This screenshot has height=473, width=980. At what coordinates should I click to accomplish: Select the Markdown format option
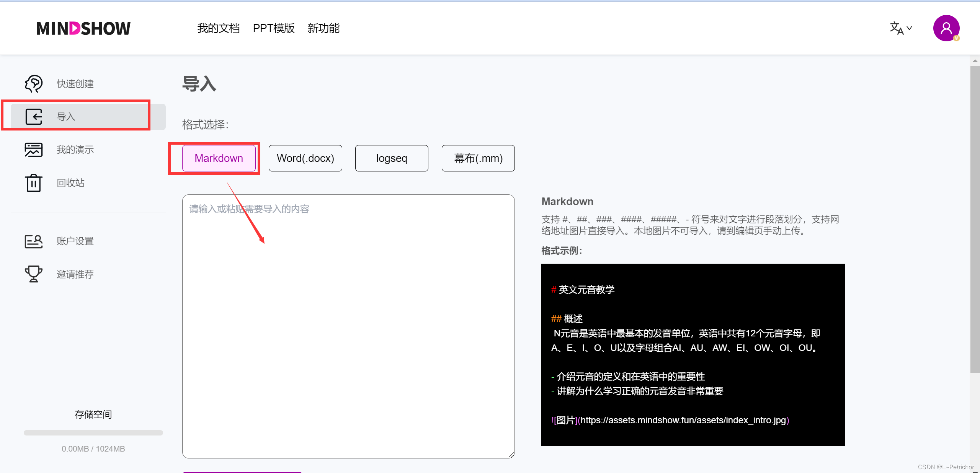click(219, 158)
